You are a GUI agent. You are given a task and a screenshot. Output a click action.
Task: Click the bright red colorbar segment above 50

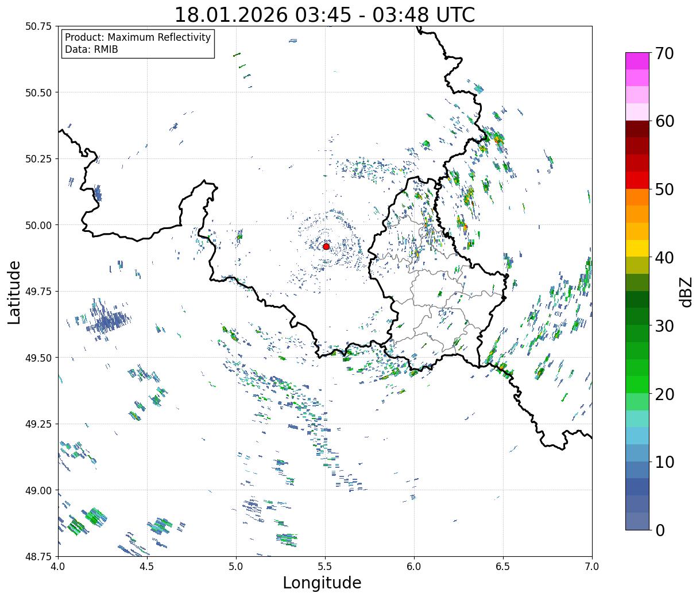(637, 180)
